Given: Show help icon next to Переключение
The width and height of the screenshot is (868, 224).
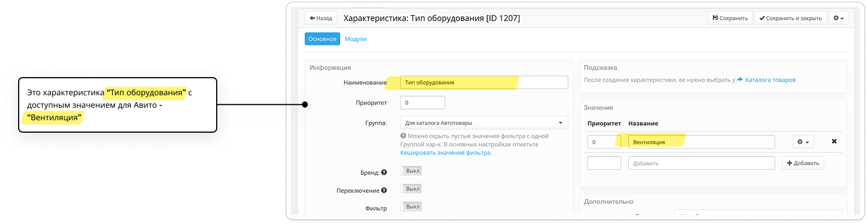Looking at the screenshot, I should tap(384, 191).
